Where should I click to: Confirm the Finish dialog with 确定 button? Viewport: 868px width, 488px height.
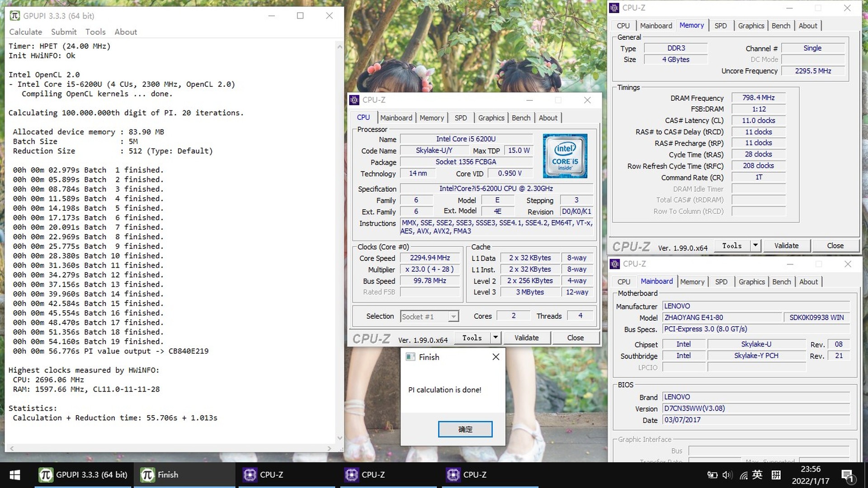[x=465, y=429]
